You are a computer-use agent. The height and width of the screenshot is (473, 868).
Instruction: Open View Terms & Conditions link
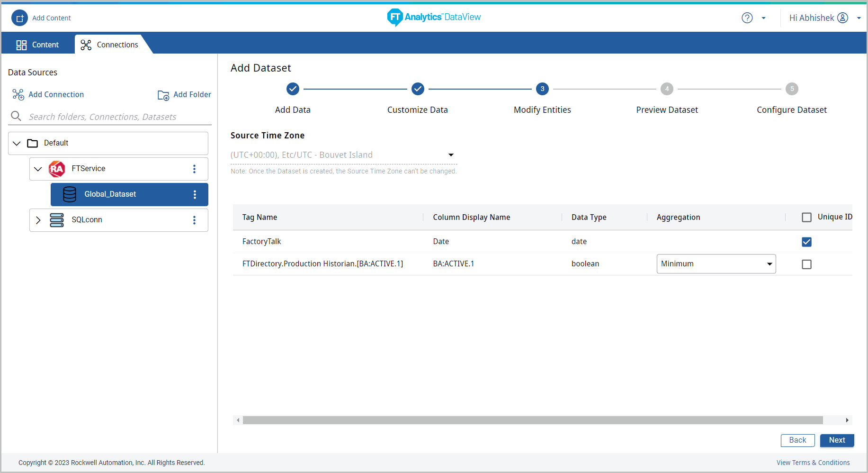point(813,463)
